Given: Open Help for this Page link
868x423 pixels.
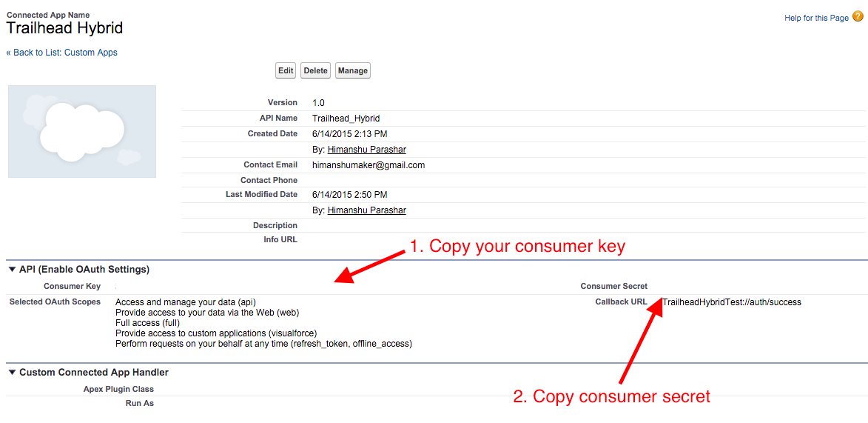Looking at the screenshot, I should [816, 18].
